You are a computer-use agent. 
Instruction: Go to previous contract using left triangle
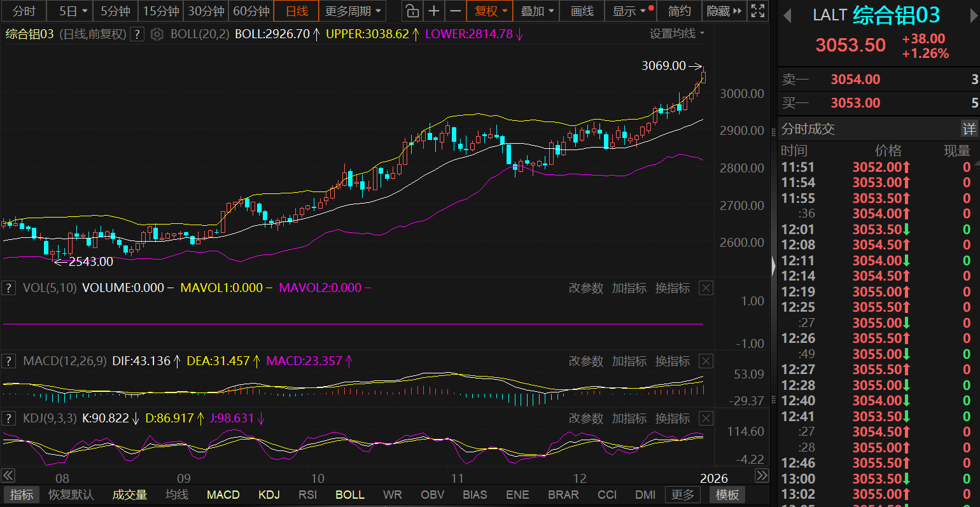pyautogui.click(x=787, y=16)
